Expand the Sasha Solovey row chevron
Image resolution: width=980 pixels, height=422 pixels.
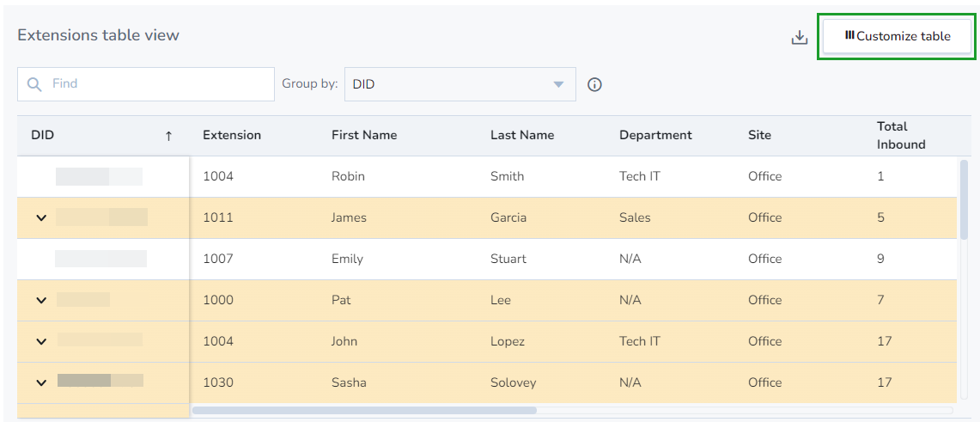click(x=41, y=382)
